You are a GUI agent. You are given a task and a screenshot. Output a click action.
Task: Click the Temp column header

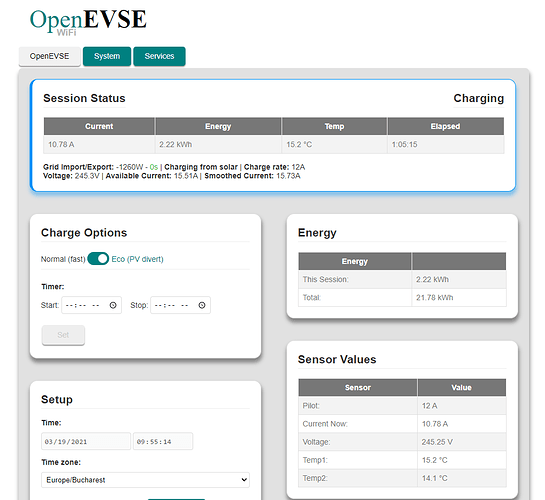[334, 126]
